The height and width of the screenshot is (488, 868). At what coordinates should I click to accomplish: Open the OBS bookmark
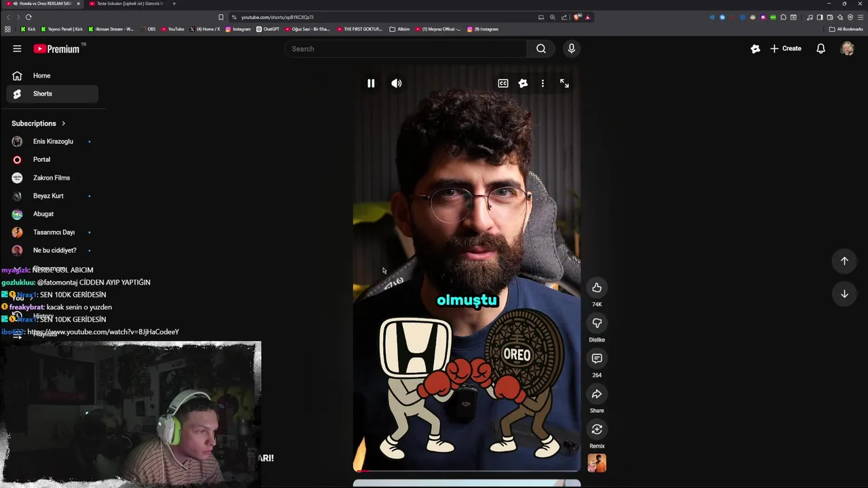point(147,29)
